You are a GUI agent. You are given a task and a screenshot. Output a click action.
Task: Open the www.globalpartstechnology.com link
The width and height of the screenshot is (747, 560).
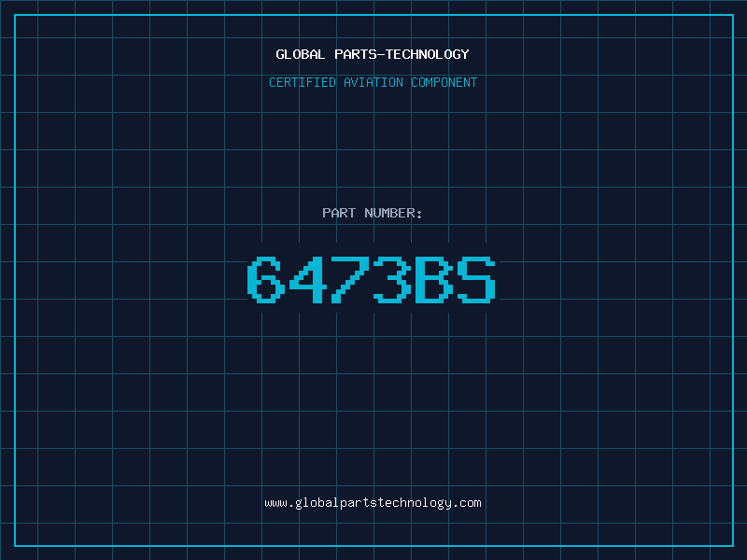point(373,503)
